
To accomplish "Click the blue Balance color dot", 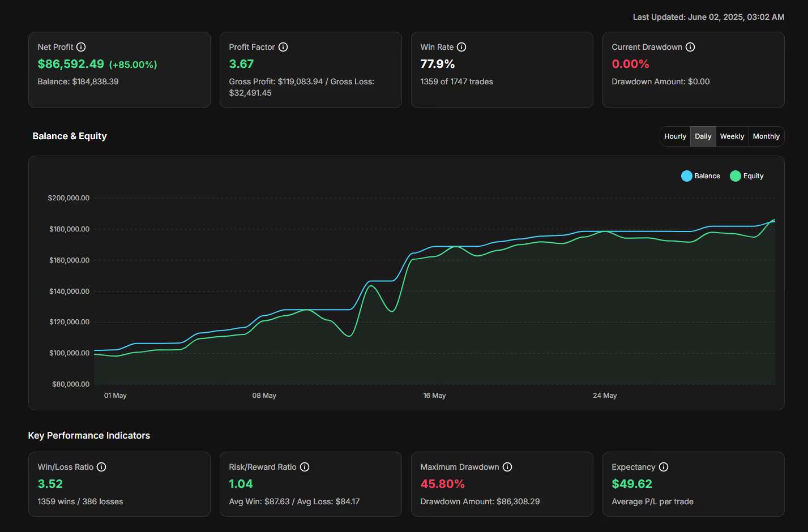I will [687, 176].
